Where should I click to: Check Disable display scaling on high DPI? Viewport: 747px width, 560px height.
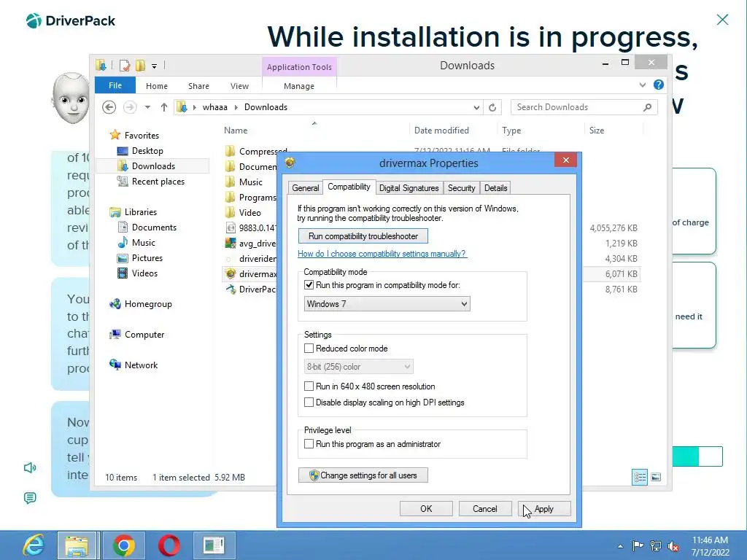click(309, 402)
